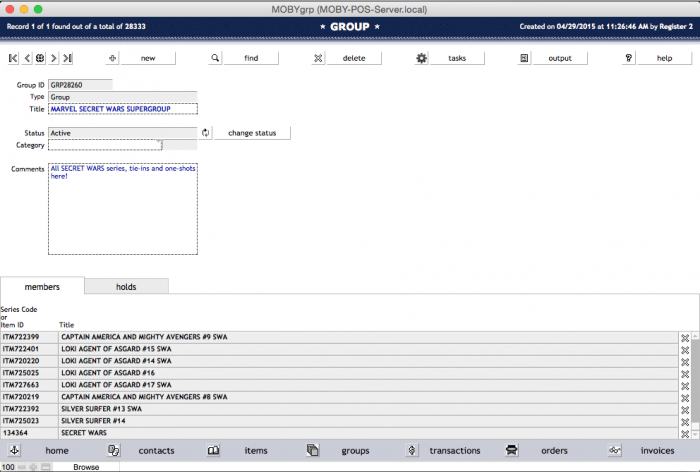700x472 pixels.
Task: Go to next record arrow
Action: (x=54, y=58)
